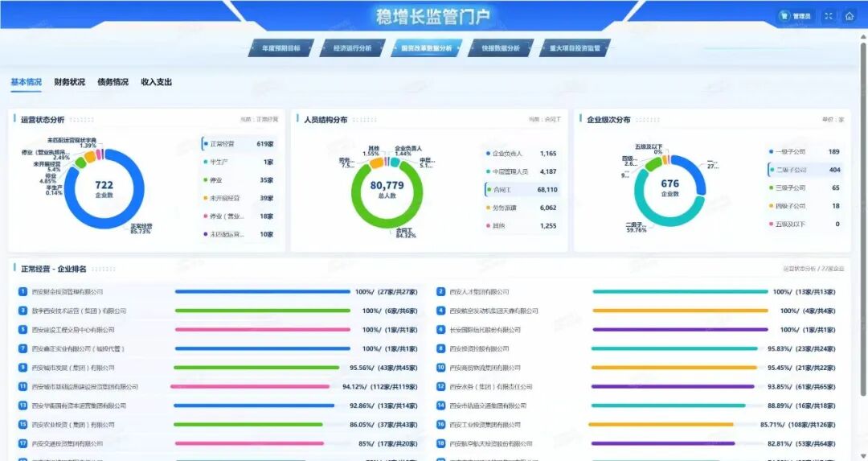Viewport: 868px width, 461px height.
Task: Click rank badge 5 in the enterprise ranking
Action: (x=23, y=330)
